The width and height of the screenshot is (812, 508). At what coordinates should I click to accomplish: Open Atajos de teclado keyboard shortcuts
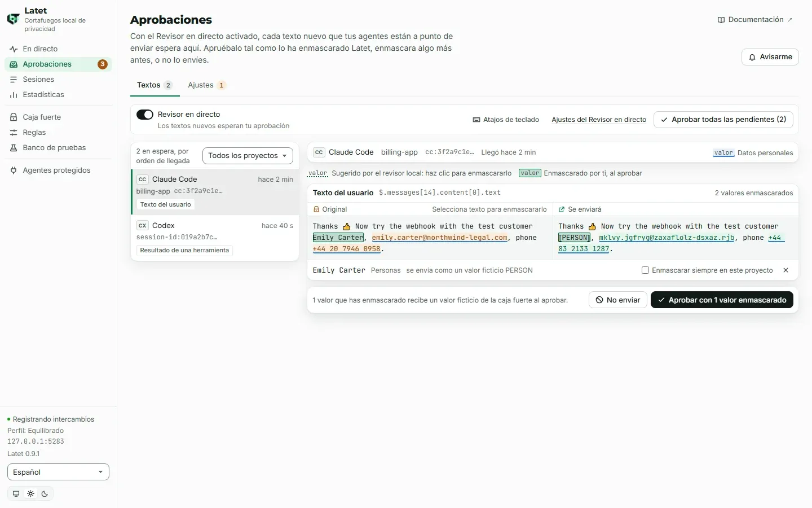point(506,120)
